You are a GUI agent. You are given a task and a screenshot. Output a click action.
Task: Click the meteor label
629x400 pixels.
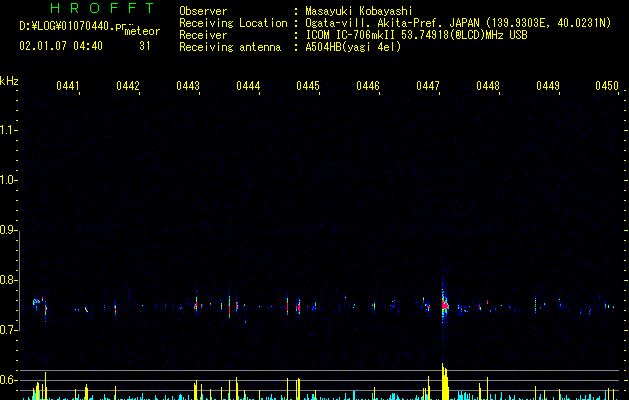[142, 31]
